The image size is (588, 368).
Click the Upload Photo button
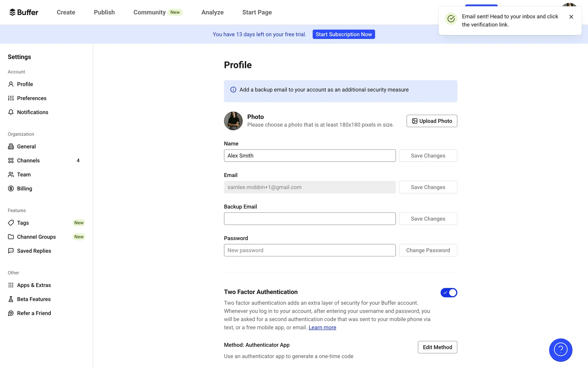pos(432,121)
